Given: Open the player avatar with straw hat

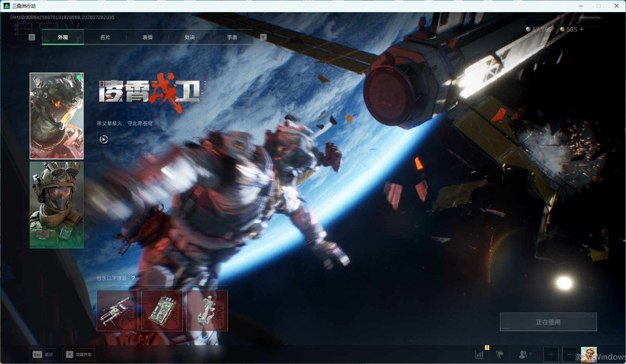Looking at the screenshot, I should click(x=589, y=355).
